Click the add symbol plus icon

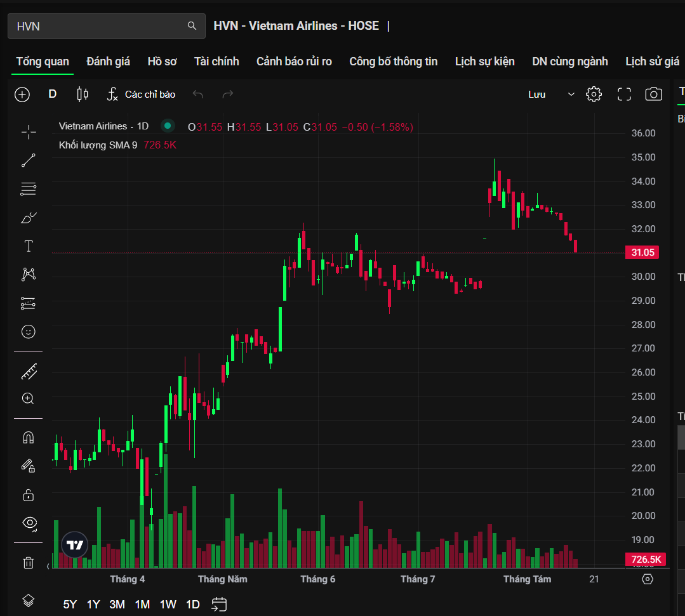pos(22,95)
